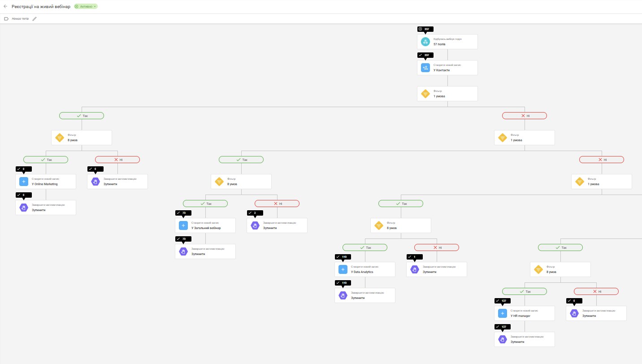642x364 pixels.
Task: Click the tag label icon
Action: click(x=6, y=19)
